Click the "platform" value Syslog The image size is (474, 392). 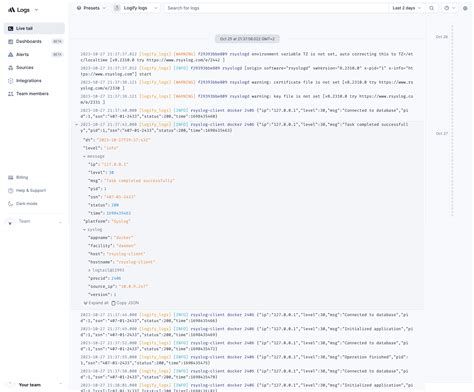(121, 221)
